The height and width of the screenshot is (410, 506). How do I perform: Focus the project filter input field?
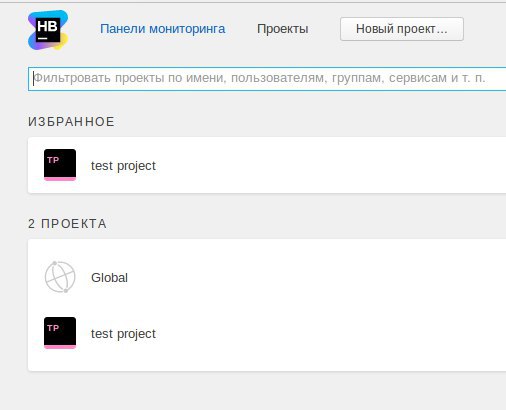tap(267, 79)
